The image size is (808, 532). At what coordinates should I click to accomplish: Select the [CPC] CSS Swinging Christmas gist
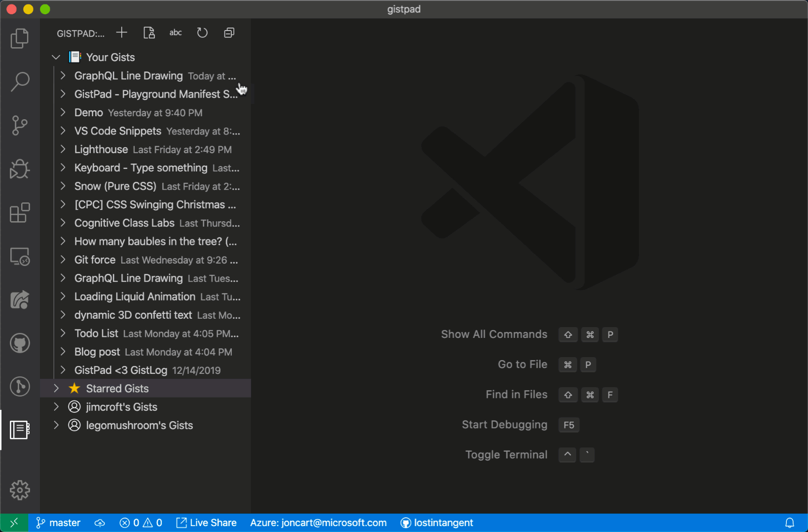145,204
